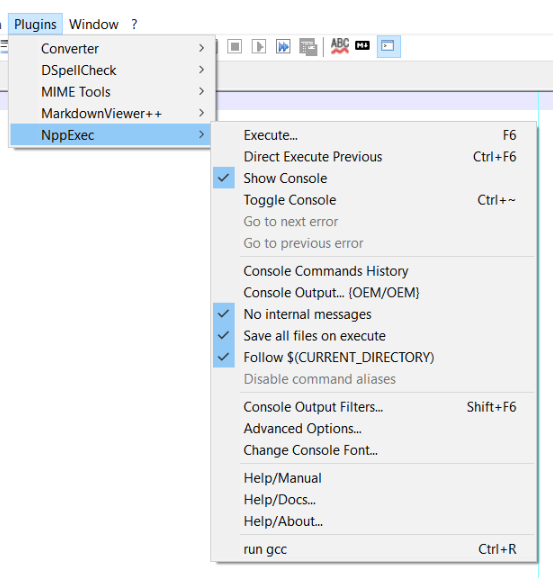The image size is (553, 578).
Task: Select Execute... menu entry
Action: 374,135
